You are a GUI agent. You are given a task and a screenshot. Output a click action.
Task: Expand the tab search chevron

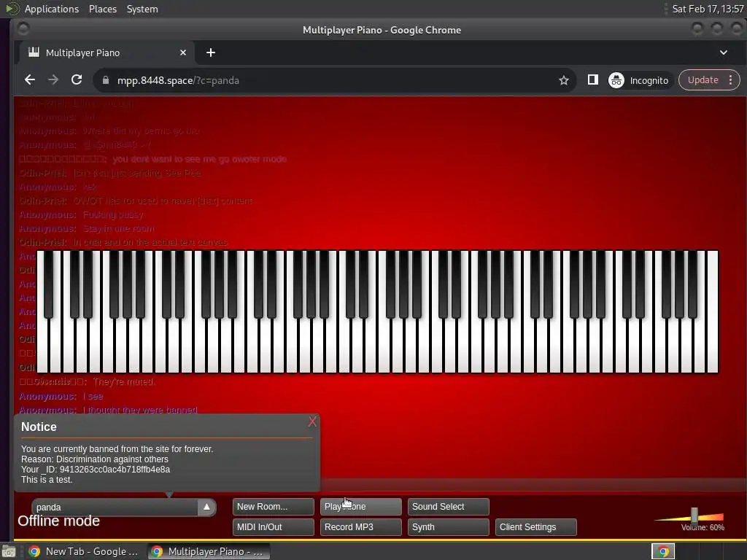click(723, 52)
